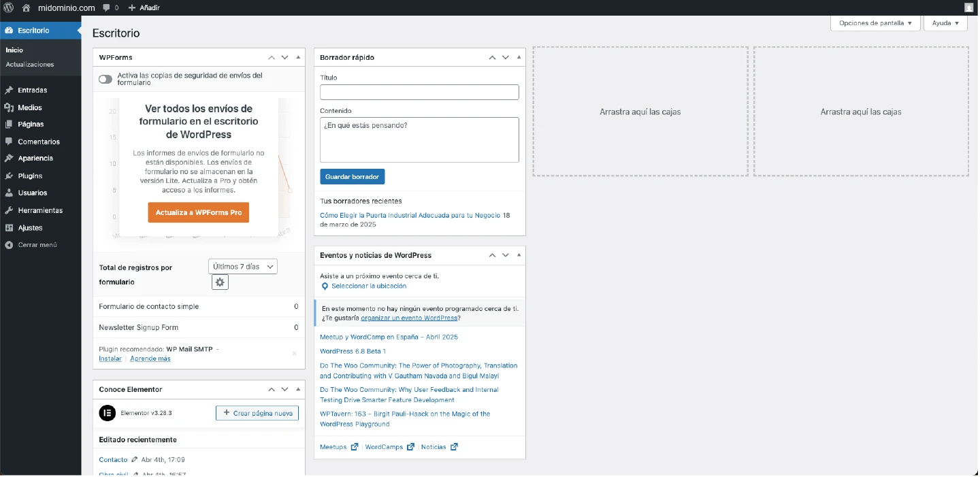
Task: Move the Conoce Elementor widget down
Action: pyautogui.click(x=284, y=389)
